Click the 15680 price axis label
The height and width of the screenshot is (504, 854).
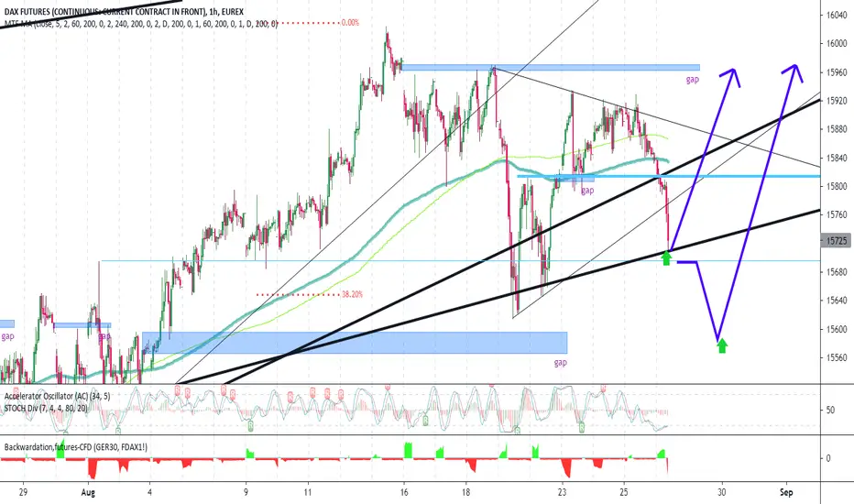(837, 272)
